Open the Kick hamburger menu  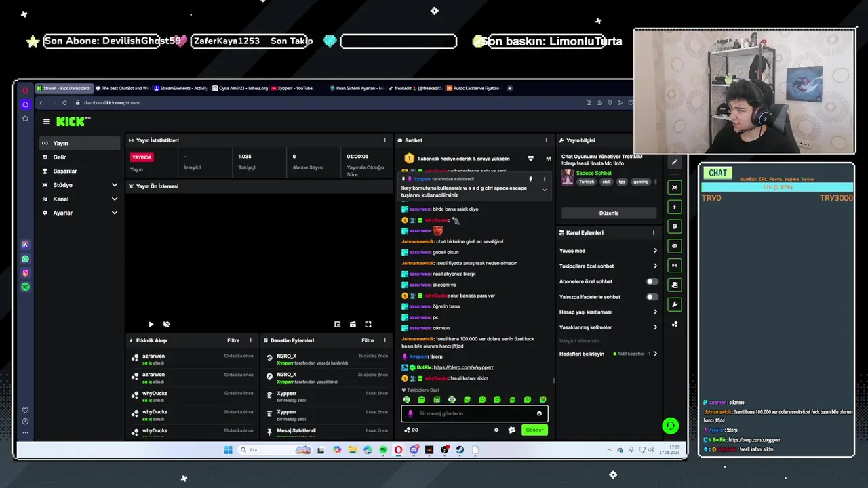click(46, 122)
